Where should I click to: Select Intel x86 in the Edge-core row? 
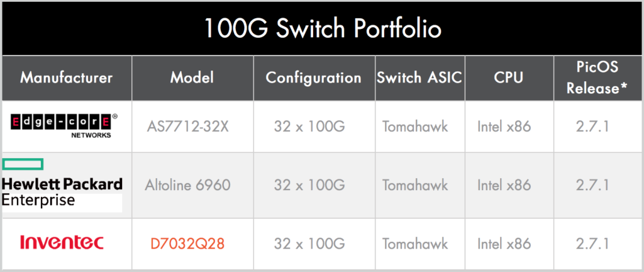coord(504,127)
